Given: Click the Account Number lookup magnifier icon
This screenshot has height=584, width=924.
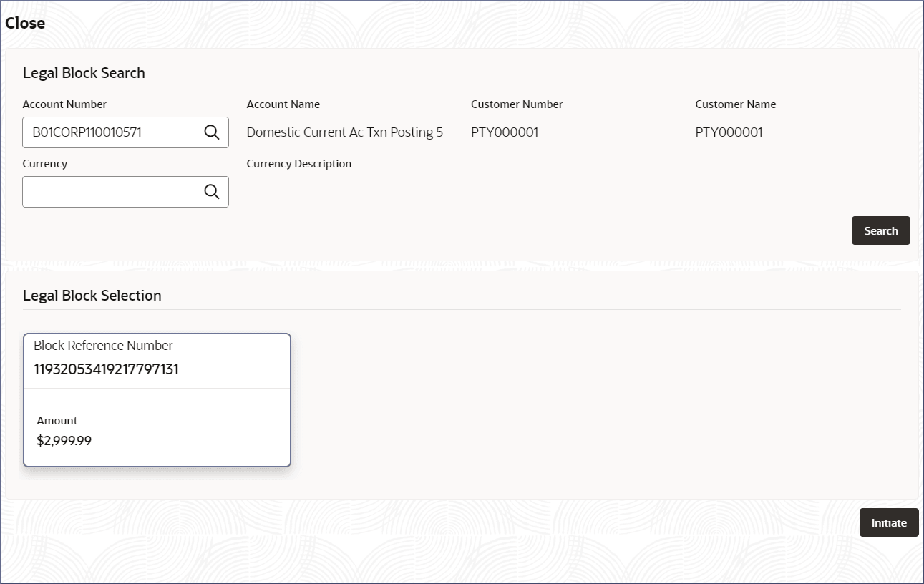Looking at the screenshot, I should click(x=212, y=132).
